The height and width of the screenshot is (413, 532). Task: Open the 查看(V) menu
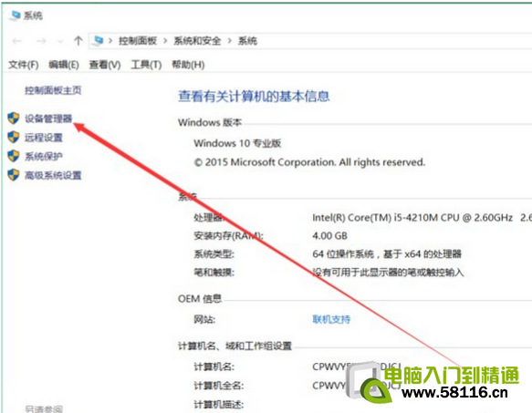[x=105, y=65]
